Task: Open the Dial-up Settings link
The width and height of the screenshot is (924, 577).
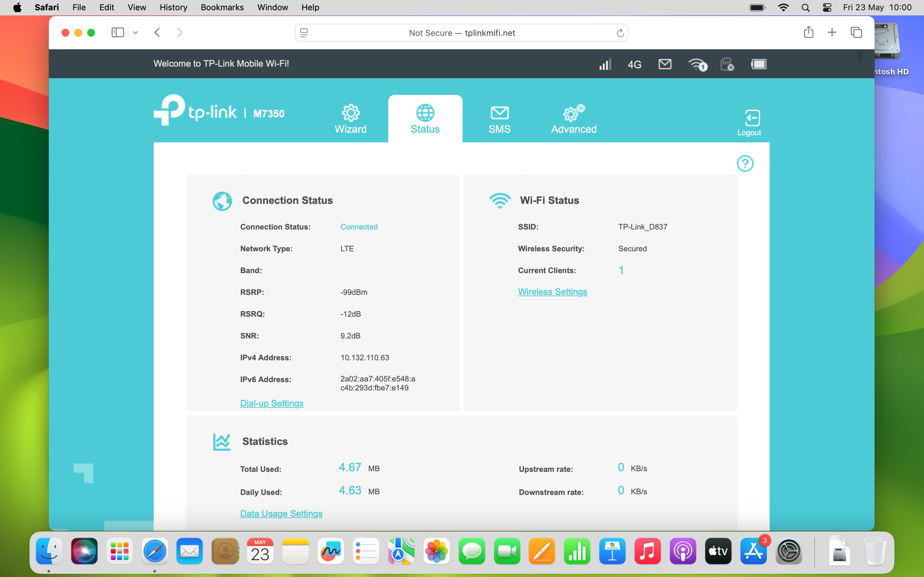Action: [x=272, y=403]
